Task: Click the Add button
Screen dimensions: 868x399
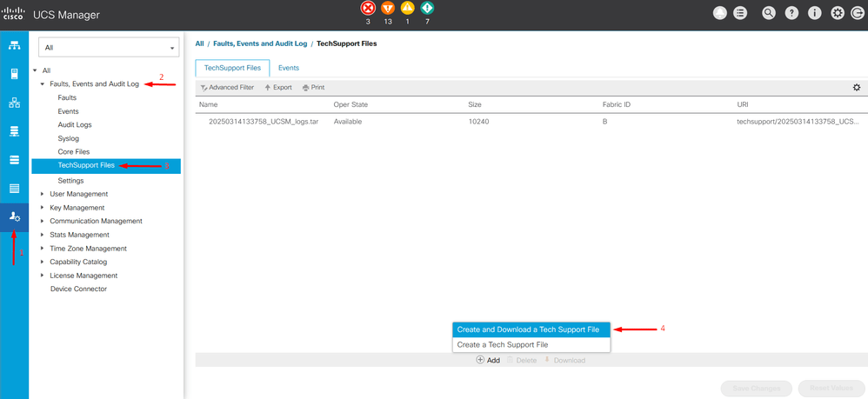Action: (488, 360)
